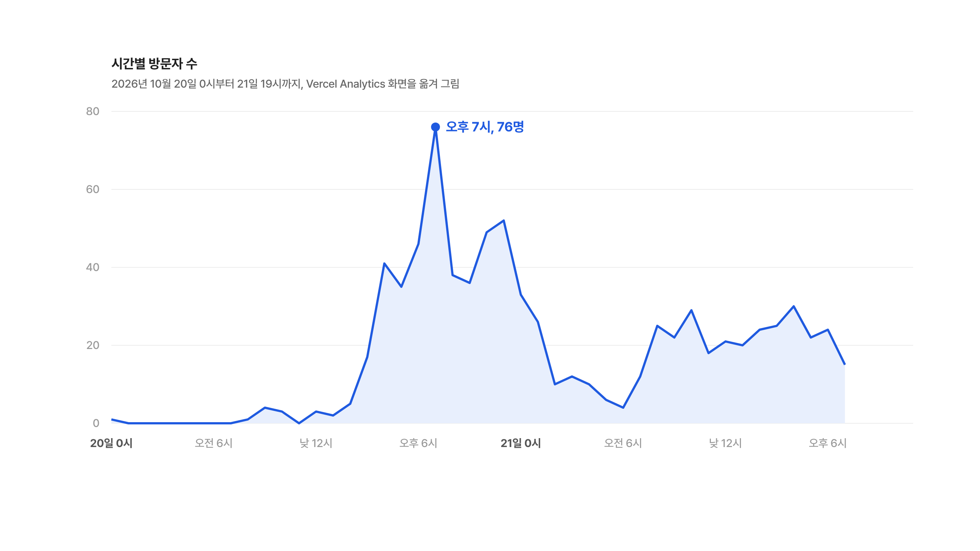Click the chart title '시간별 방문자 수'
Image resolution: width=980 pixels, height=551 pixels.
[x=154, y=63]
